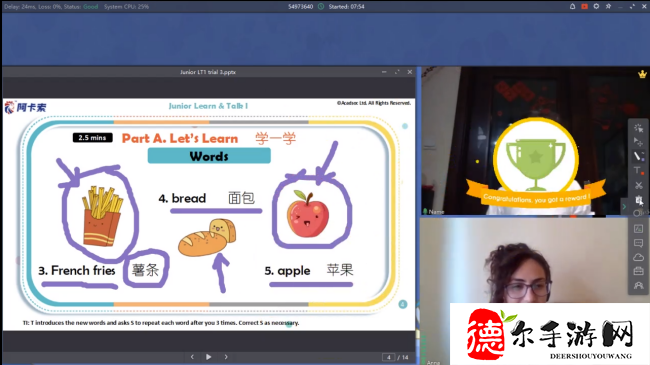Click the room ID 54973640
Image resolution: width=650 pixels, height=365 pixels.
pyautogui.click(x=301, y=6)
